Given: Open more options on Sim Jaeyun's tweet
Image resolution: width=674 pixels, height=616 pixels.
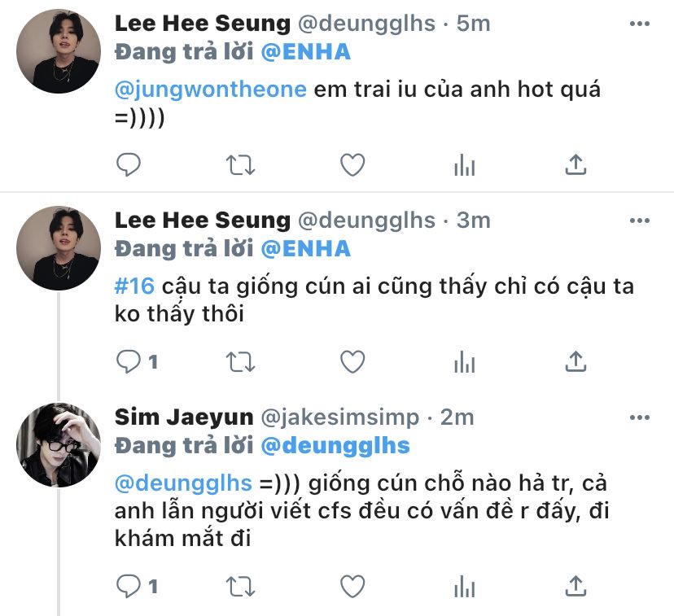Looking at the screenshot, I should [640, 417].
